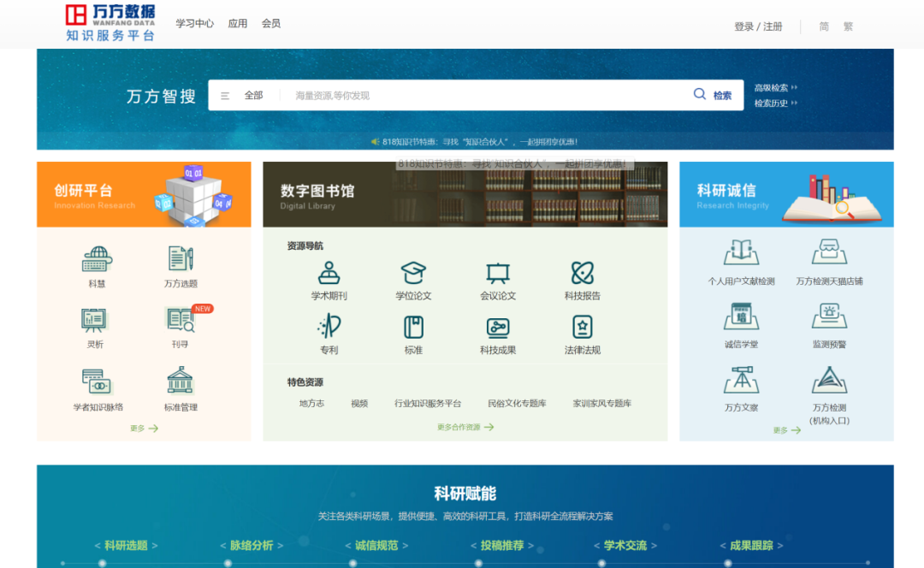The height and width of the screenshot is (568, 924).
Task: Open the 学术期刊 icon
Action: point(329,273)
